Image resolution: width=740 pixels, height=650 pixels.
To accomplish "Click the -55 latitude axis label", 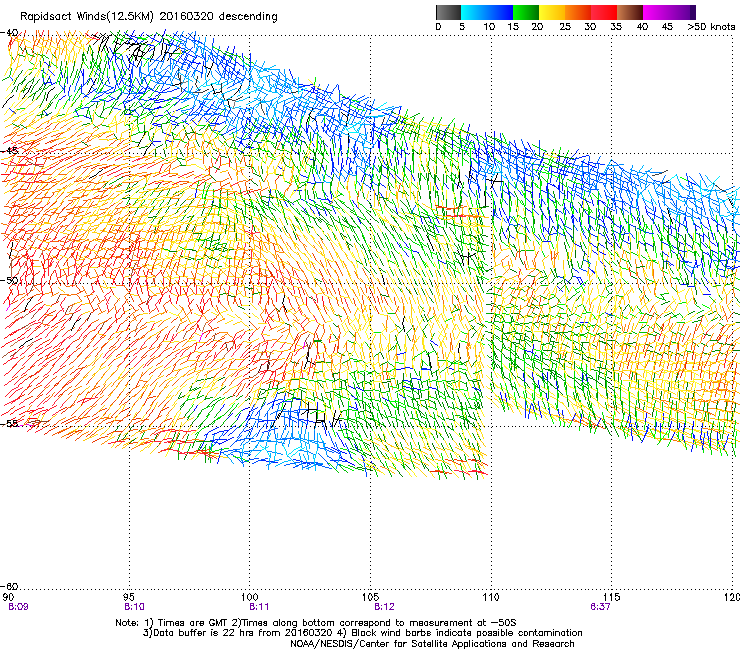I will pos(9,423).
